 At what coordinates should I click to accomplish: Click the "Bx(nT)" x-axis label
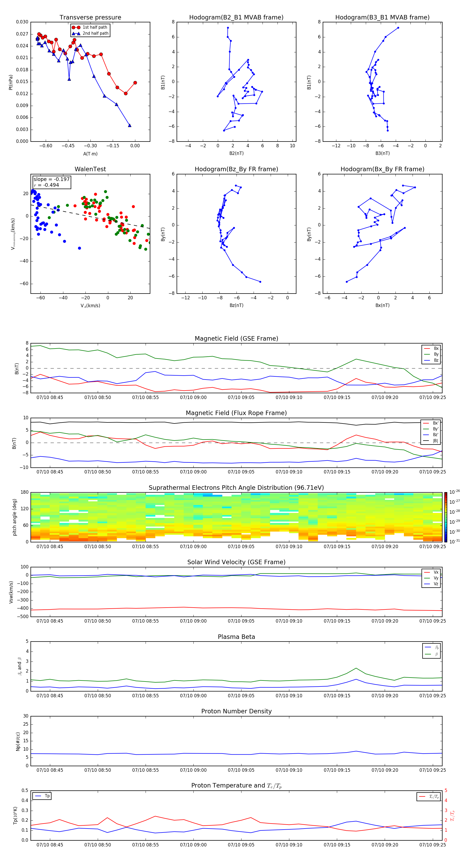click(382, 305)
